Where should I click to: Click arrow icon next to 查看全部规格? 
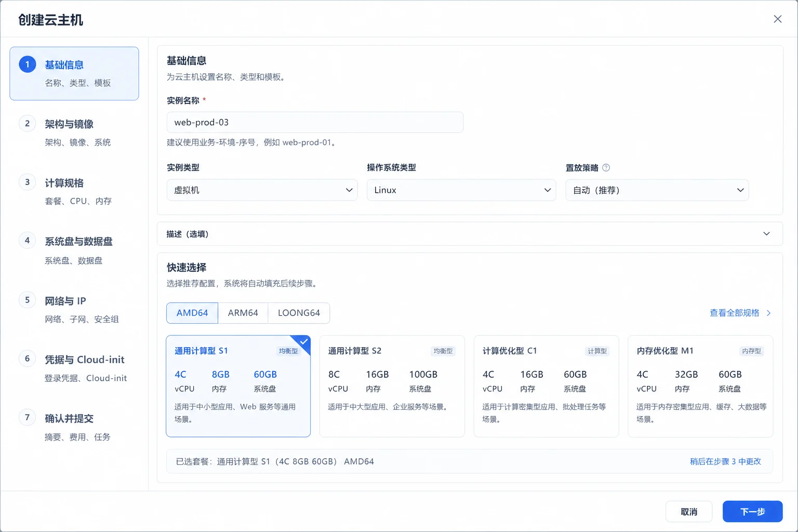(x=769, y=313)
